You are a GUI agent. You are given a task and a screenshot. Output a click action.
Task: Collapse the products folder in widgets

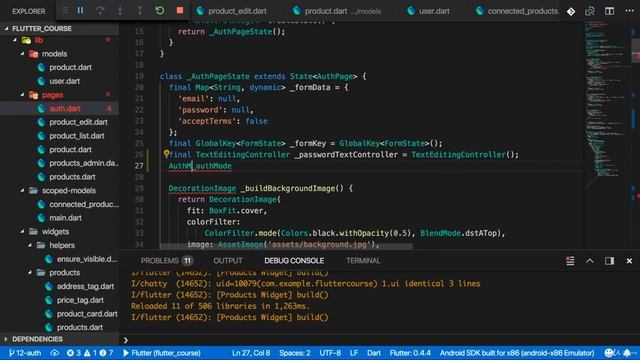click(31, 273)
